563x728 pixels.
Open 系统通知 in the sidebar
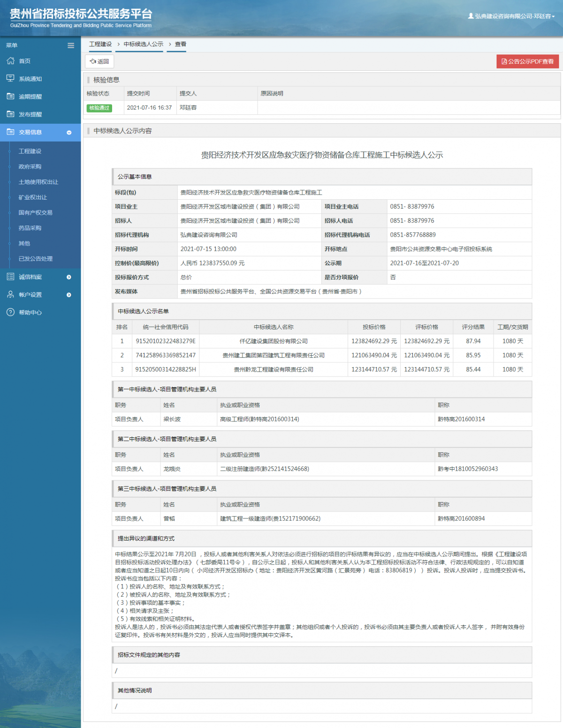(30, 79)
